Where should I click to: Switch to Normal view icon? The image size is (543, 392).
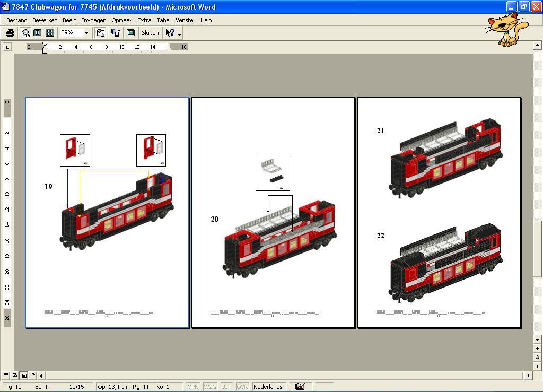(6, 376)
